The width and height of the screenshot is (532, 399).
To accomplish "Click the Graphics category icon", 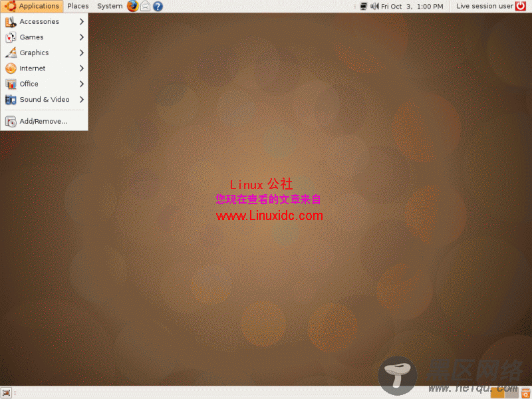I will 11,53.
